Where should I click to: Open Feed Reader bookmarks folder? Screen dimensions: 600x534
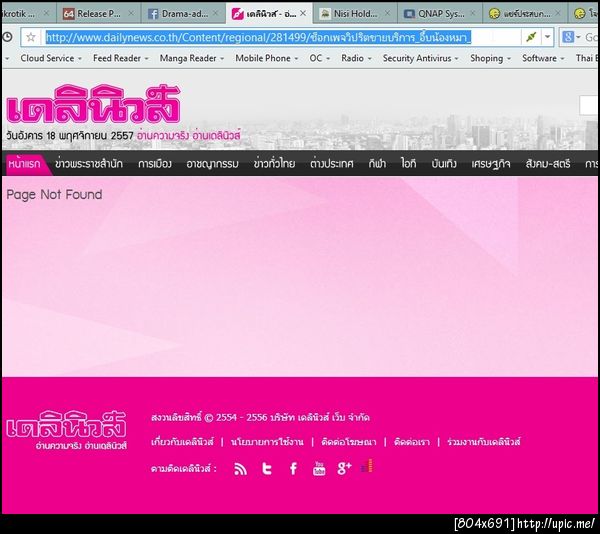coord(121,58)
